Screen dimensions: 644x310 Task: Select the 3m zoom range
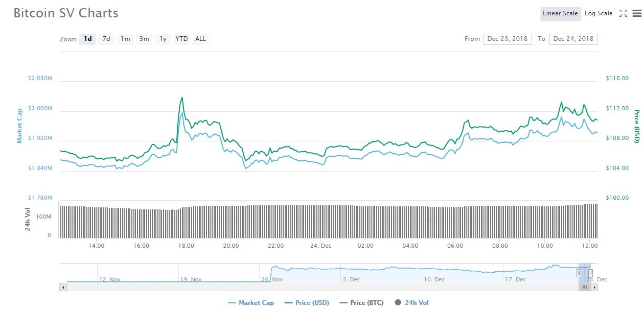(x=144, y=39)
